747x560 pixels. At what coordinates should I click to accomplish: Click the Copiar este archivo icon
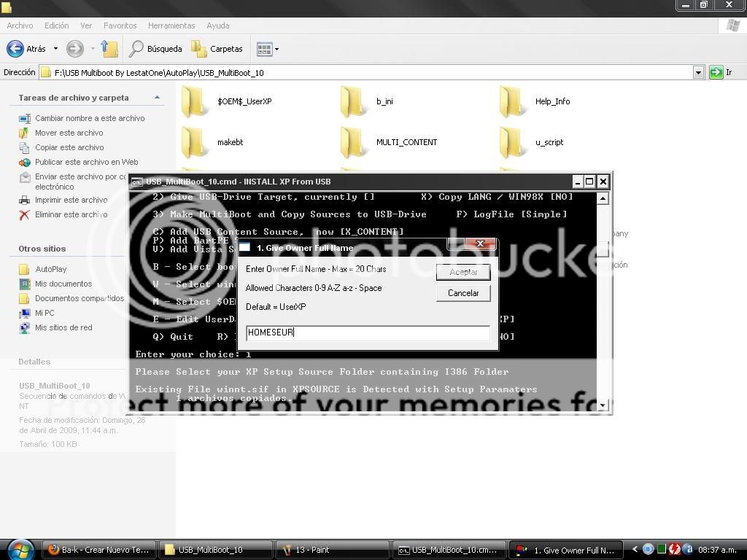click(x=24, y=147)
